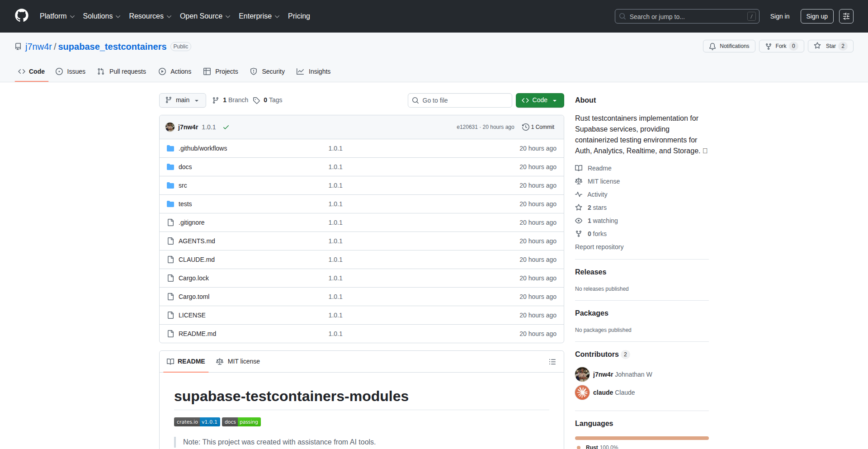This screenshot has height=449, width=868.
Task: Switch to the Projects tab
Action: [221, 71]
